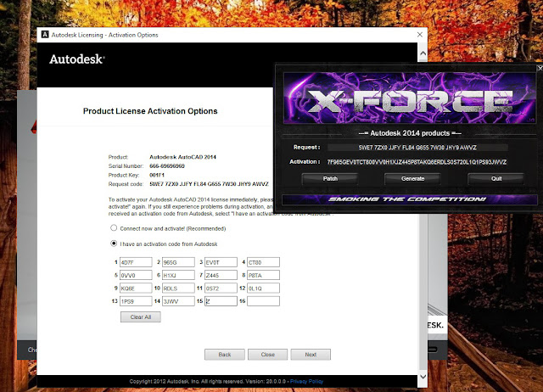Click the Clear All button
543x392 pixels.
tap(141, 316)
